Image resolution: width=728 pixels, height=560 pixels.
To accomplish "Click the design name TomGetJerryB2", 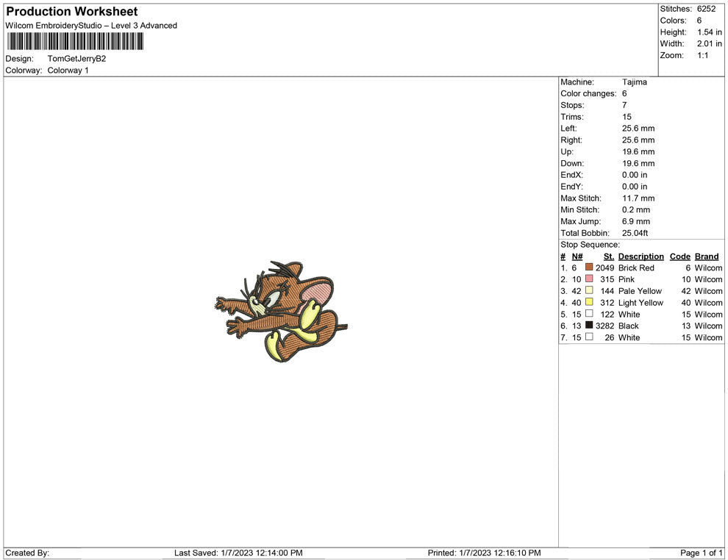I will (x=76, y=59).
